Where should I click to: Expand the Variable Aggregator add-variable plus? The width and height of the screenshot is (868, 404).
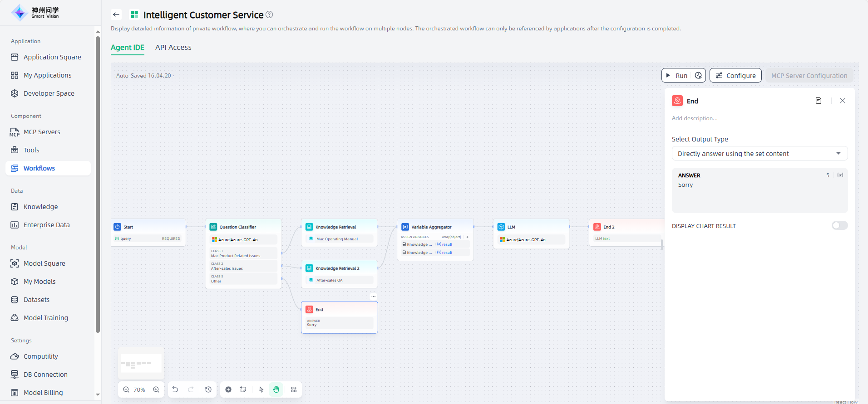point(467,237)
